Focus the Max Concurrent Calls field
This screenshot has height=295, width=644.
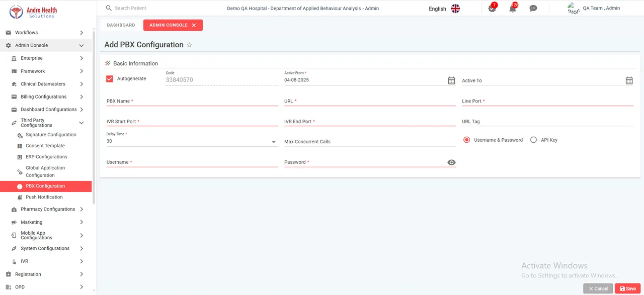click(370, 142)
